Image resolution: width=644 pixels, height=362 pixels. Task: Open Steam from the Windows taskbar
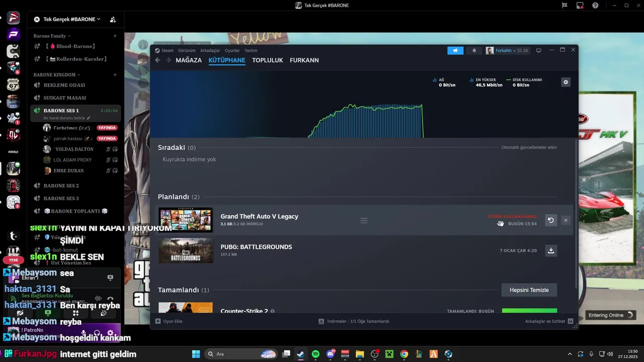300,354
